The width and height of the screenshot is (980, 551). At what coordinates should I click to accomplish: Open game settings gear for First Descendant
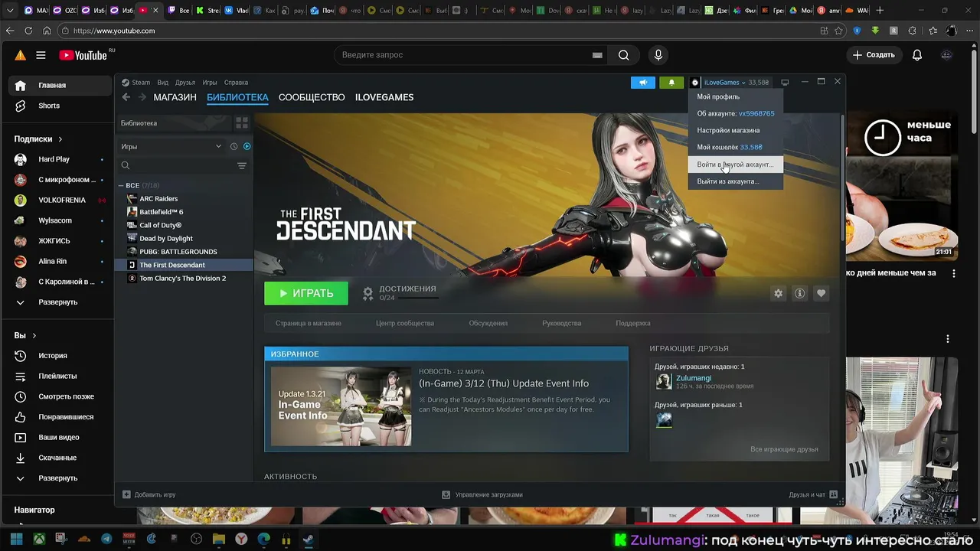coord(778,293)
